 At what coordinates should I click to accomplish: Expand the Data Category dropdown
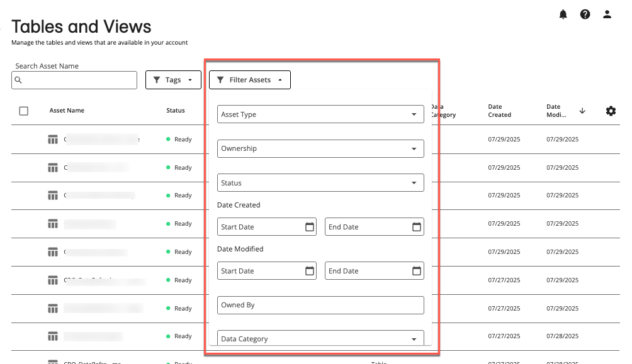[320, 338]
